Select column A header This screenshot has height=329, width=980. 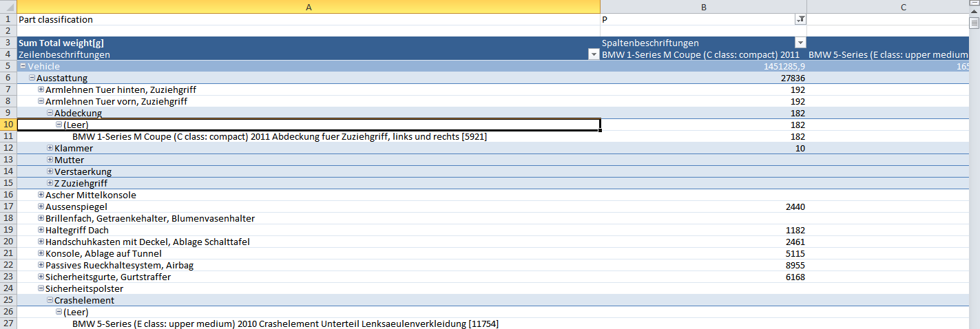(x=308, y=7)
